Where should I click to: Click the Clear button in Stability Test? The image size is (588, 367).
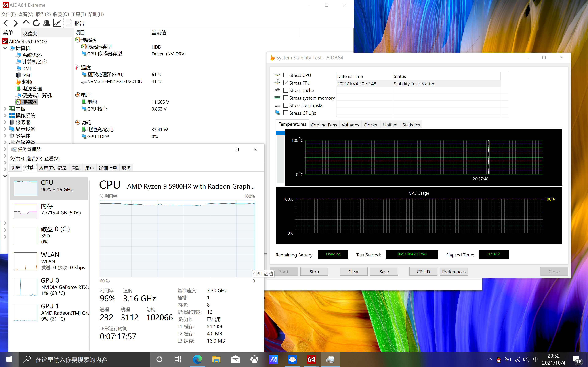(353, 272)
